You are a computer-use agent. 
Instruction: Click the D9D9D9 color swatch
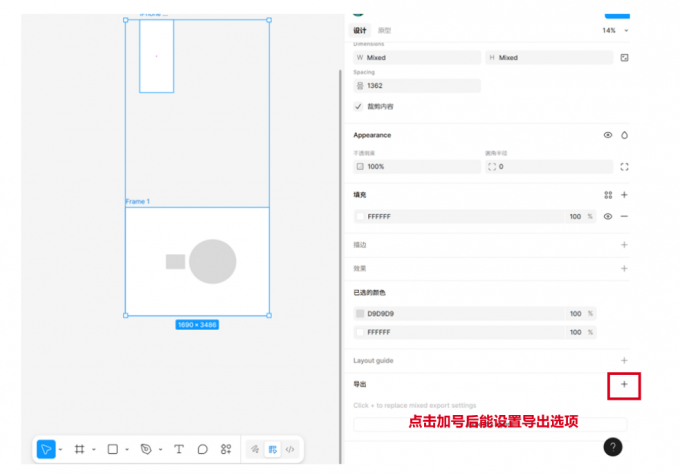click(360, 313)
